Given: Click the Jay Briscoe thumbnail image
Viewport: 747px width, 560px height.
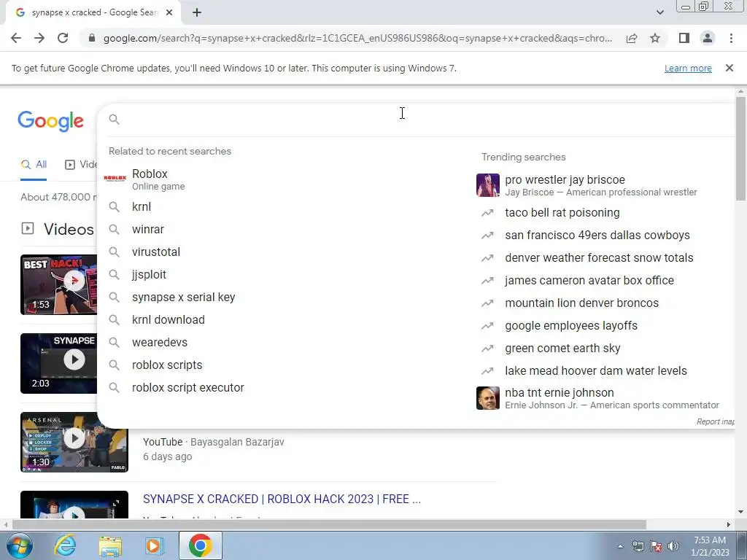Looking at the screenshot, I should coord(488,185).
